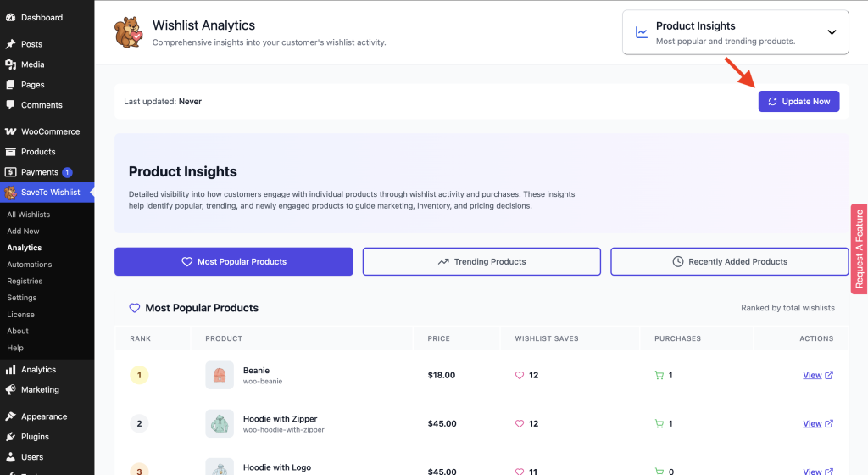Image resolution: width=868 pixels, height=475 pixels.
Task: Click the PRODUCT column header
Action: pos(224,338)
